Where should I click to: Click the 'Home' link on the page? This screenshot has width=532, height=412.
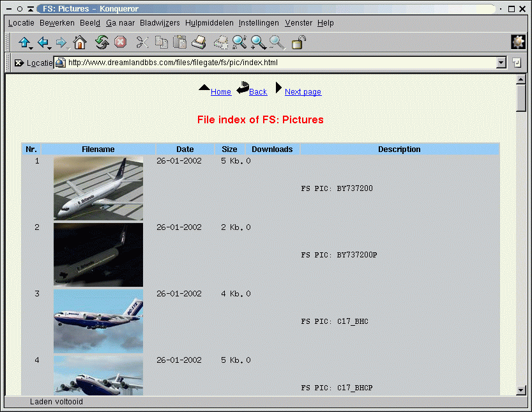(x=221, y=92)
